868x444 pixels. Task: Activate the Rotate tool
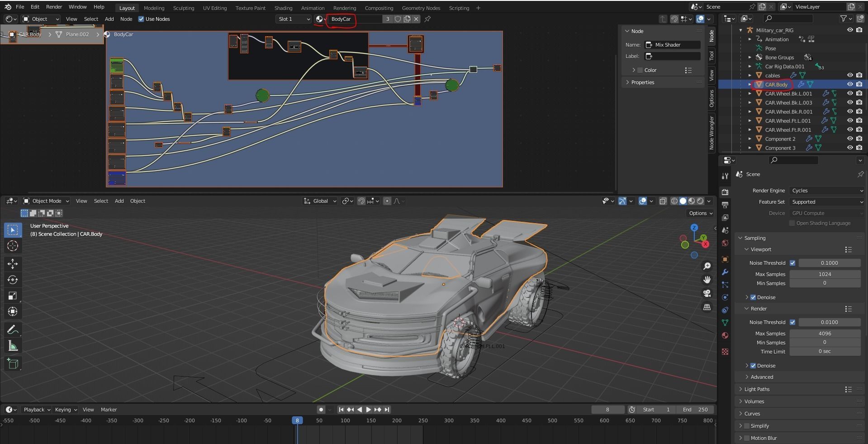point(13,280)
